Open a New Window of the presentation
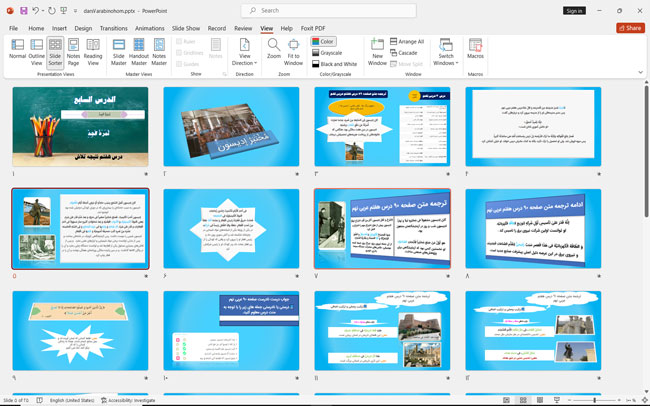The width and height of the screenshot is (650, 406). point(377,49)
